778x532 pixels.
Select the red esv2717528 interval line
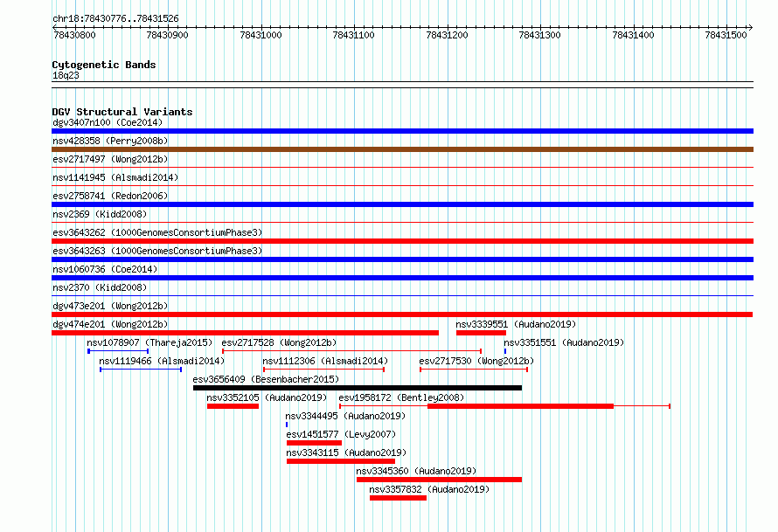coord(351,351)
